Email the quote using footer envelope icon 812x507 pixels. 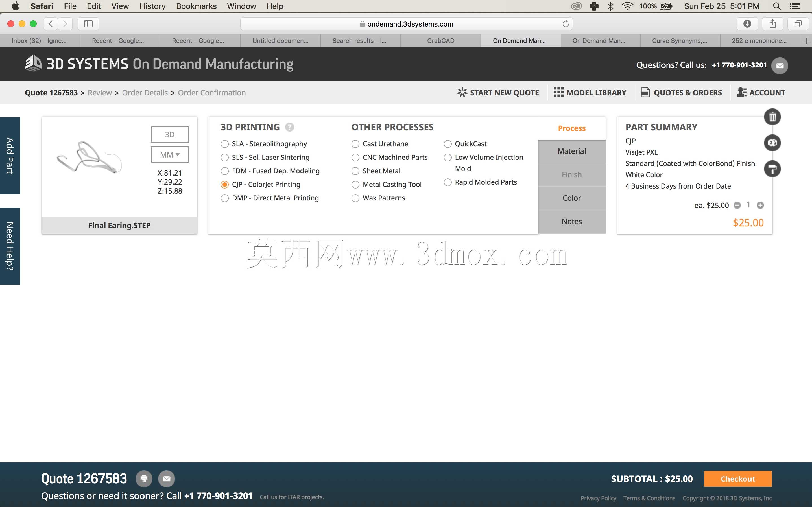(167, 478)
